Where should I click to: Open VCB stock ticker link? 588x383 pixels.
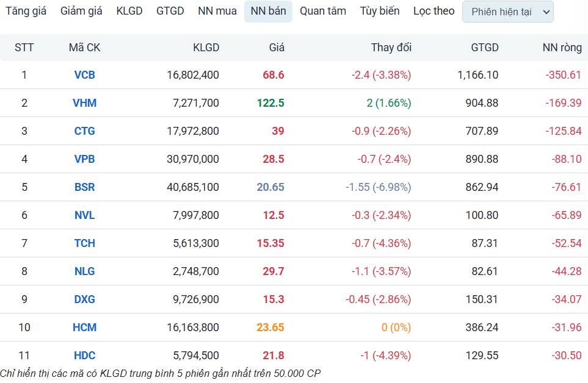84,75
